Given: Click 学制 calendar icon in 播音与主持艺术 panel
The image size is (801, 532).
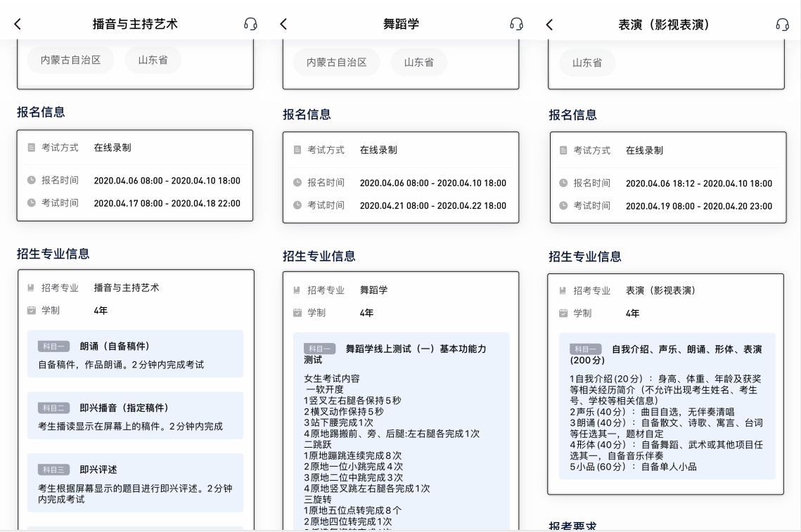Looking at the screenshot, I should coord(32,311).
